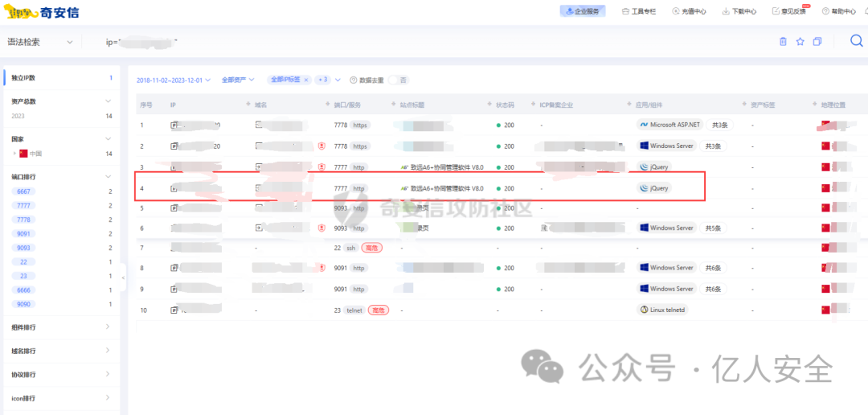Click the copy-IP icon in row 5
Viewport: 868px width, 415px height.
pos(174,208)
